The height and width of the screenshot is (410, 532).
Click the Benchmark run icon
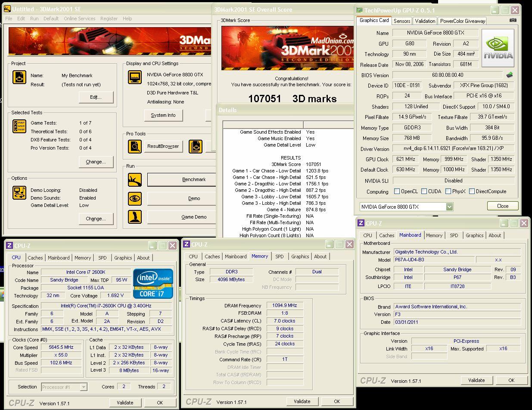click(135, 180)
